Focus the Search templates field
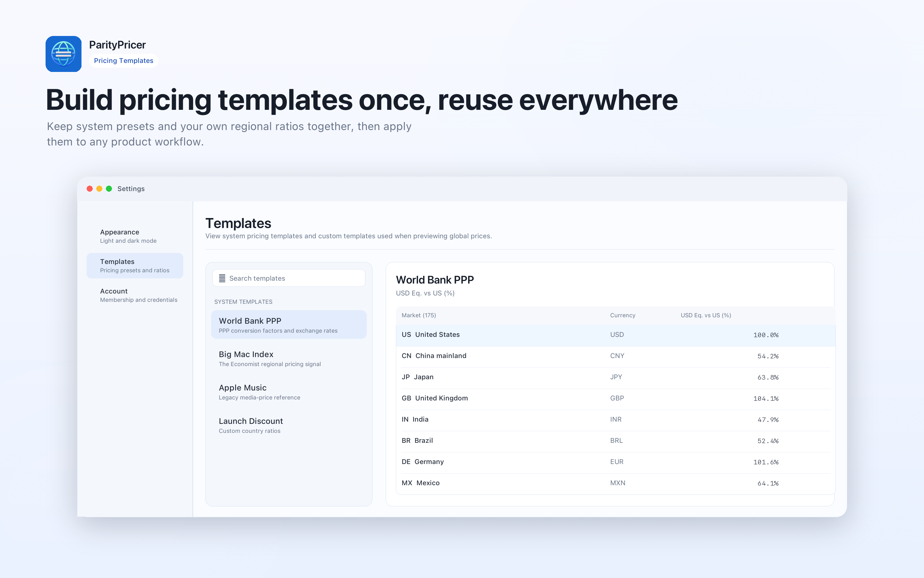This screenshot has height=578, width=924. (289, 278)
